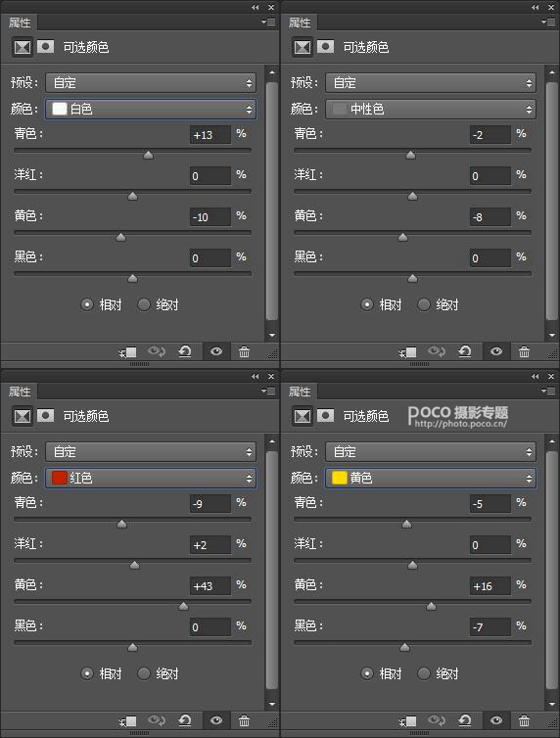Screen dimensions: 560x738
Task: View previous state in the 中性色 panel
Action: pos(437,351)
